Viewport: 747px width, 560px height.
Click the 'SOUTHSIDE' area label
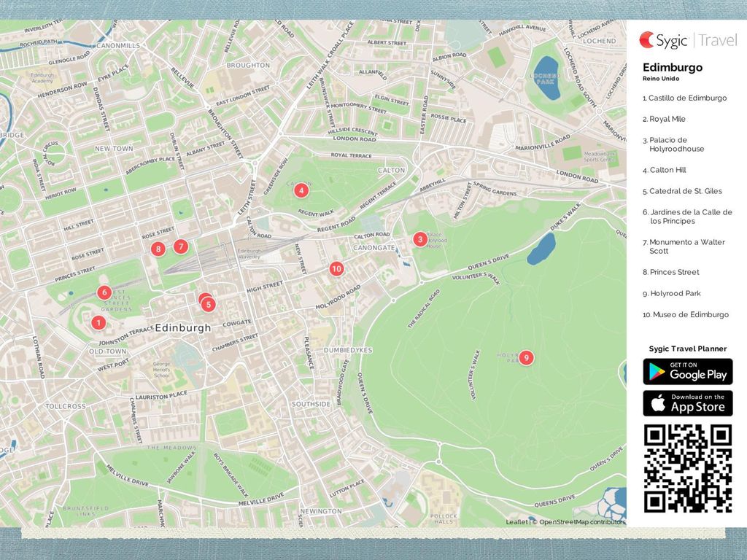(x=311, y=404)
